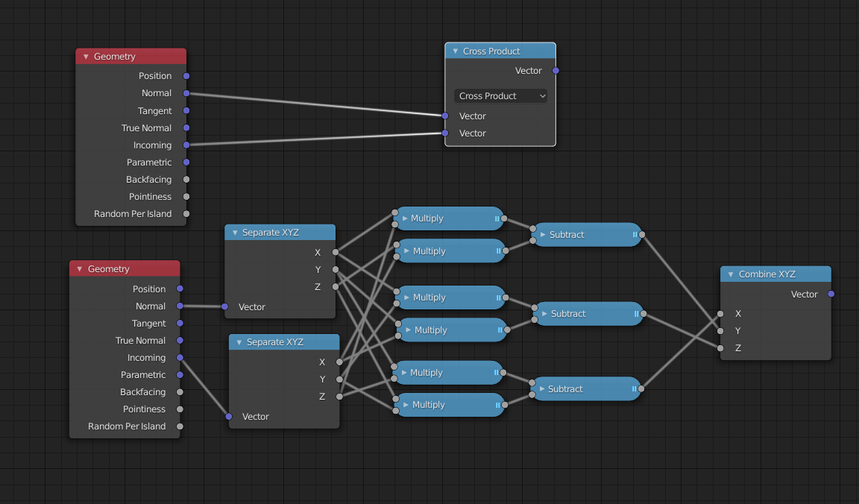This screenshot has width=859, height=504.
Task: Click the Z input socket on Combine XYZ node
Action: tap(721, 348)
